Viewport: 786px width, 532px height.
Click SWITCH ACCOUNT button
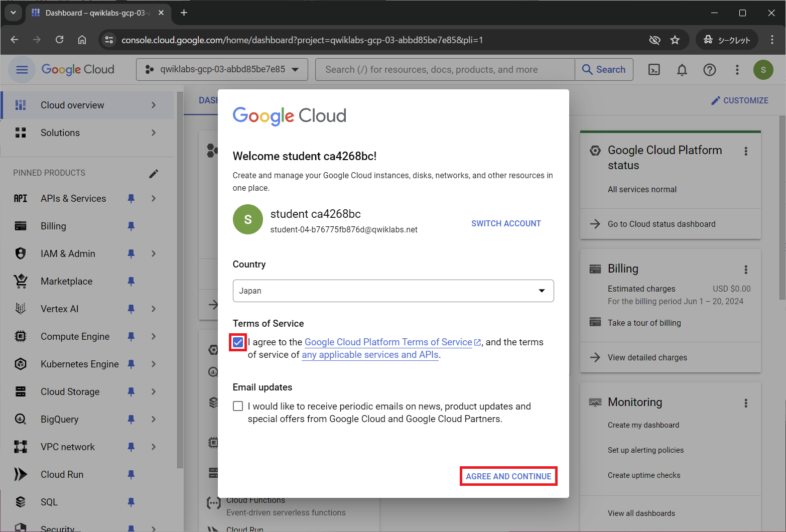506,223
